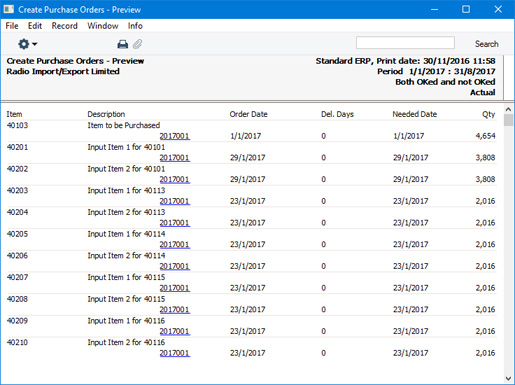Screen dimensions: 515x385
Task: Click description 'Input Item 2 for 40115'
Action: click(126, 299)
